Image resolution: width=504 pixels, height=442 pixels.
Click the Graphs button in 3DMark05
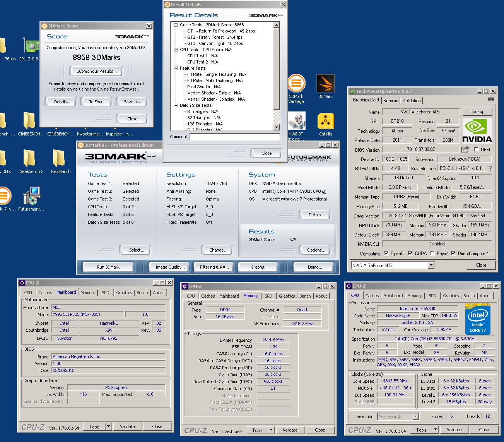pos(259,267)
